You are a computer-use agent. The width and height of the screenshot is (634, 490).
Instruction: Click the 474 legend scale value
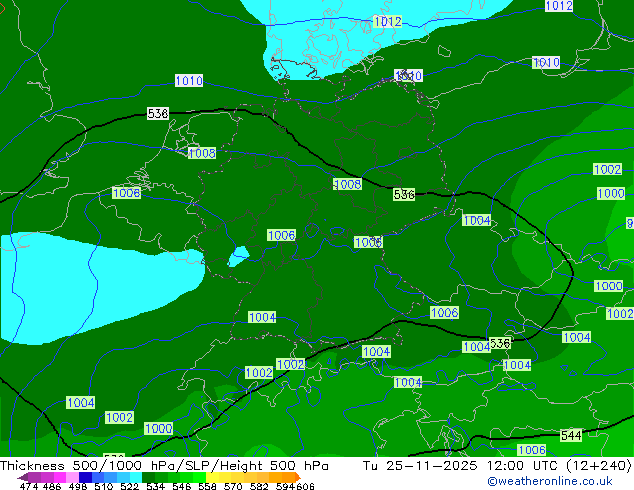tap(29, 486)
